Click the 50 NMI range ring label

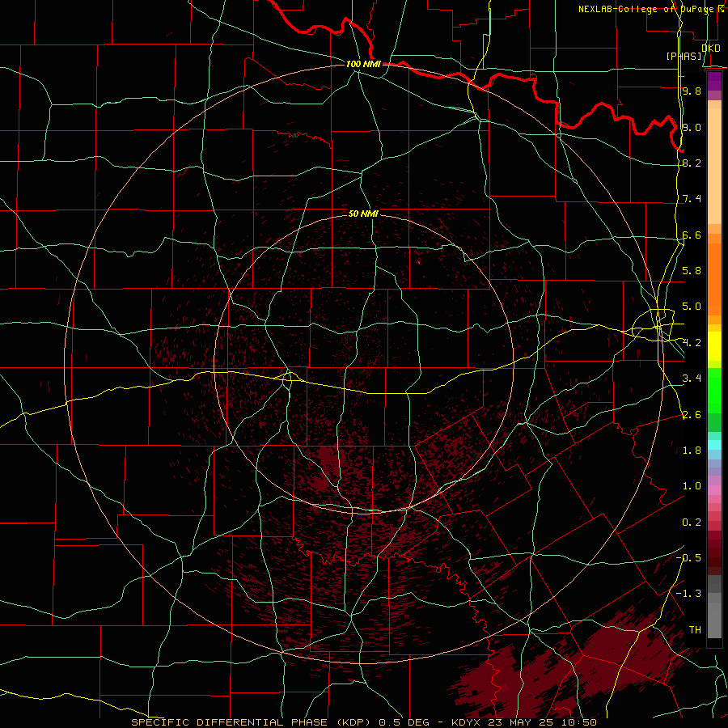coord(363,214)
